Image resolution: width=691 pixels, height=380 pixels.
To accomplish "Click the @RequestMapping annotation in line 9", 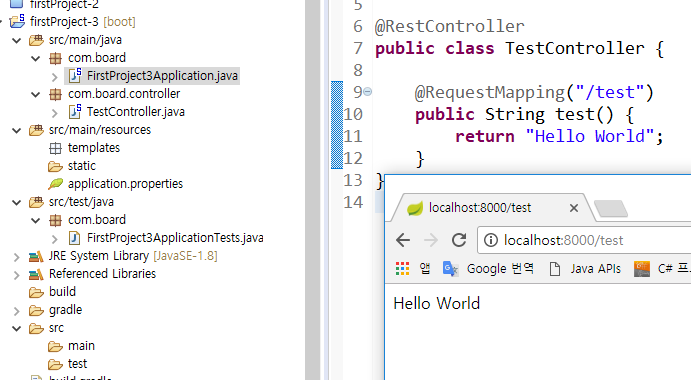I will pyautogui.click(x=489, y=93).
